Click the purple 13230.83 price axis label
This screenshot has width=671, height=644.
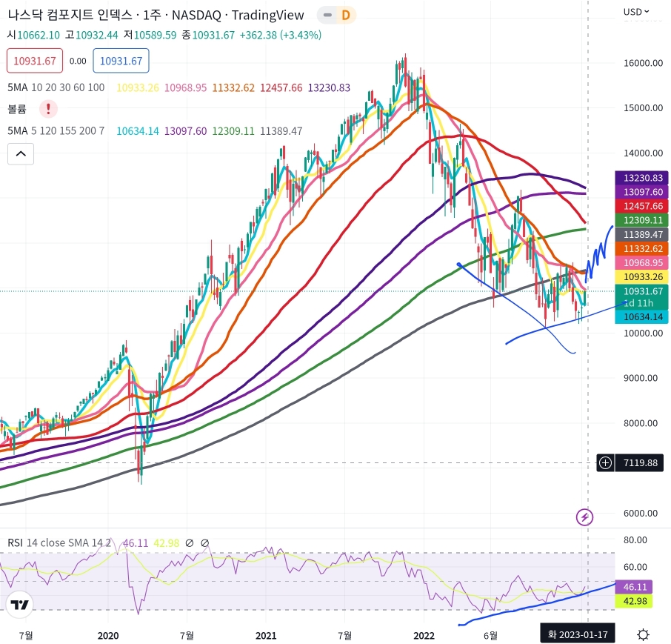click(642, 178)
